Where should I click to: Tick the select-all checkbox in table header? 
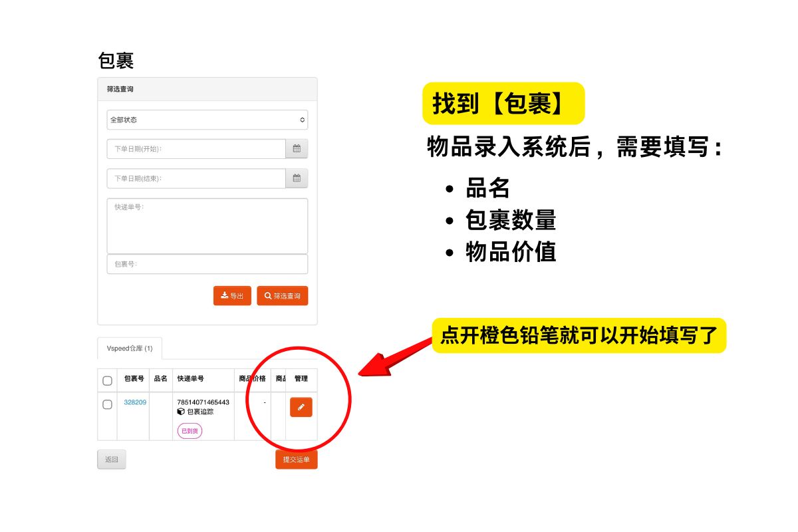tap(107, 381)
